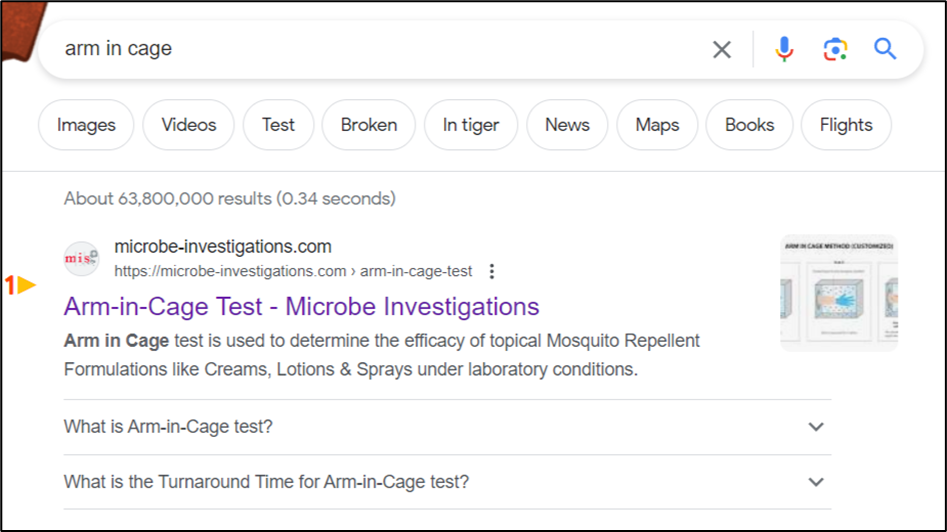Click the microbe-investigations.com site name
The image size is (947, 532).
point(223,246)
